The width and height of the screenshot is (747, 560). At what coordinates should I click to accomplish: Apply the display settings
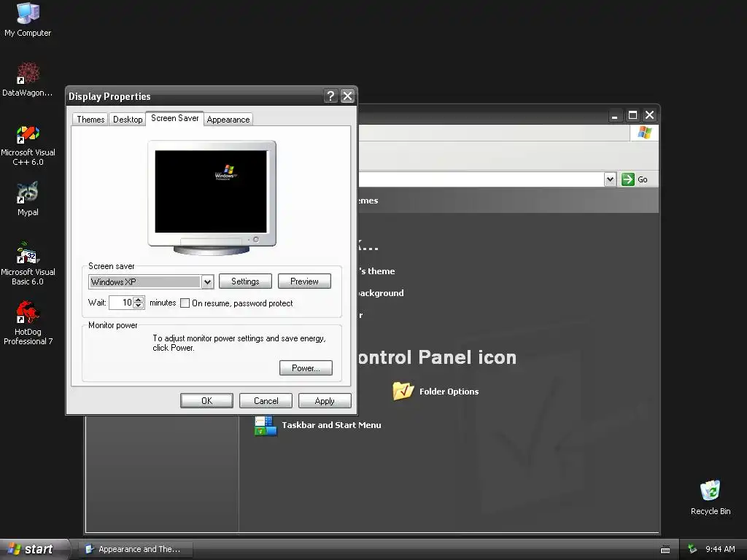[x=325, y=401]
